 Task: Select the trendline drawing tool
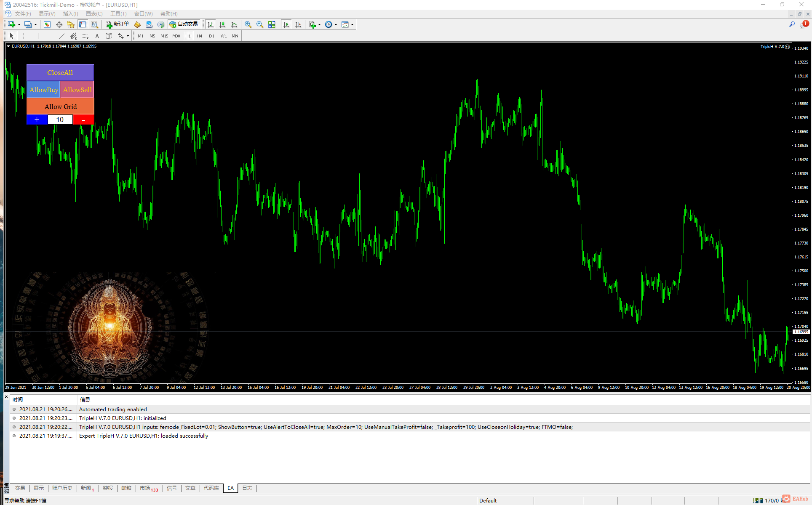click(x=62, y=36)
